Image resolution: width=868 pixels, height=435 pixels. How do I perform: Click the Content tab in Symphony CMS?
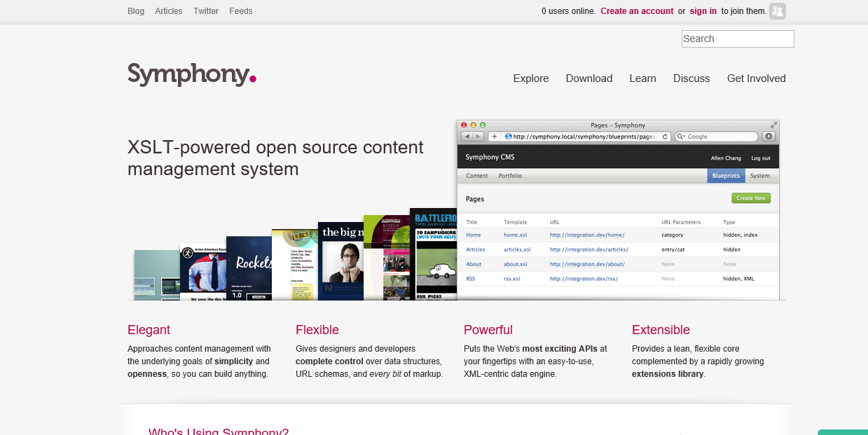[x=477, y=176]
